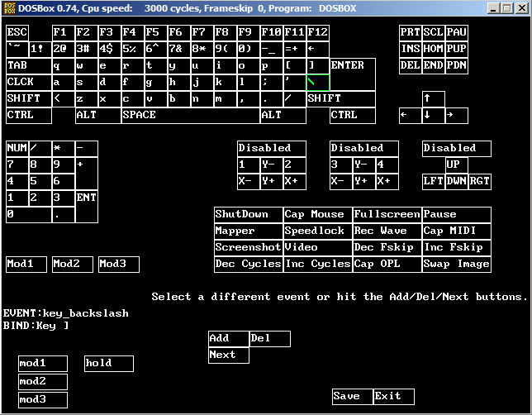Select the right CTRL key
The height and width of the screenshot is (415, 532).
tap(353, 116)
